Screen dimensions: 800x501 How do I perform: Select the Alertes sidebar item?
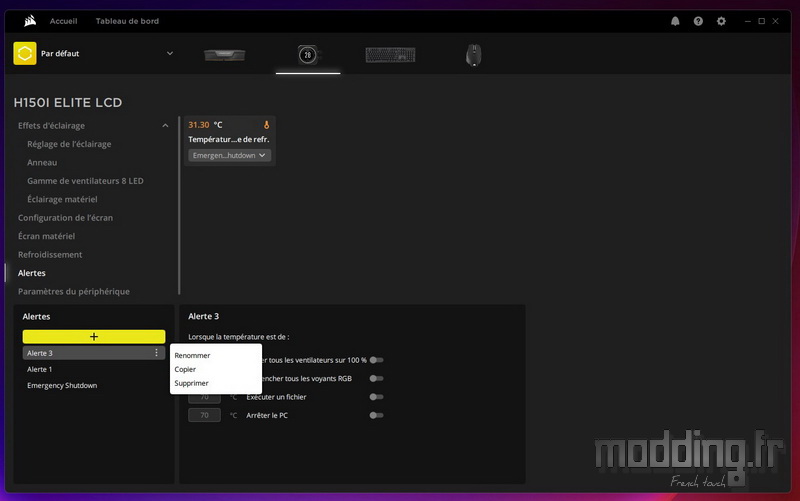click(32, 272)
